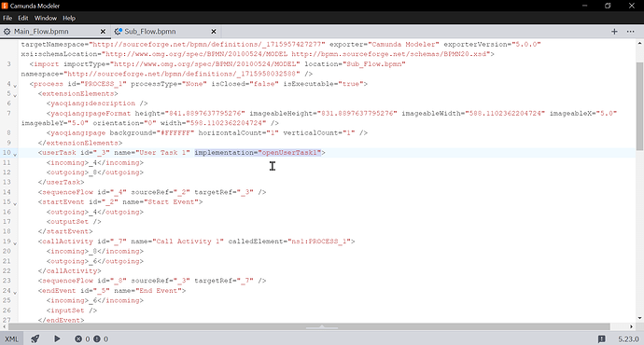Open the File menu

click(7, 18)
